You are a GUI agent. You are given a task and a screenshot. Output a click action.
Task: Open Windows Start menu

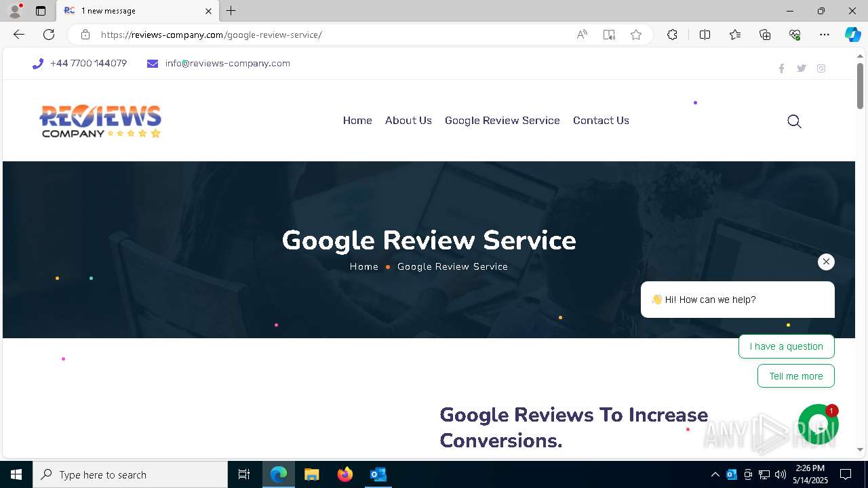pyautogui.click(x=16, y=474)
